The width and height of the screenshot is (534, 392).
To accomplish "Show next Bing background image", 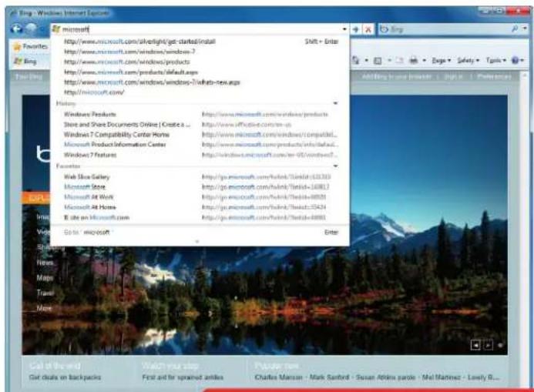I will [488, 345].
